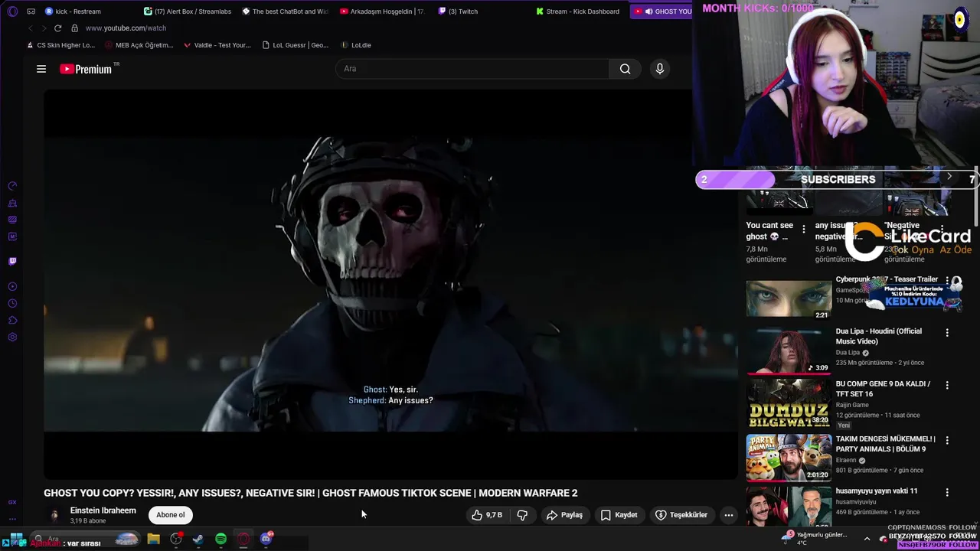Open Spotify from the taskbar
980x551 pixels.
[x=220, y=539]
